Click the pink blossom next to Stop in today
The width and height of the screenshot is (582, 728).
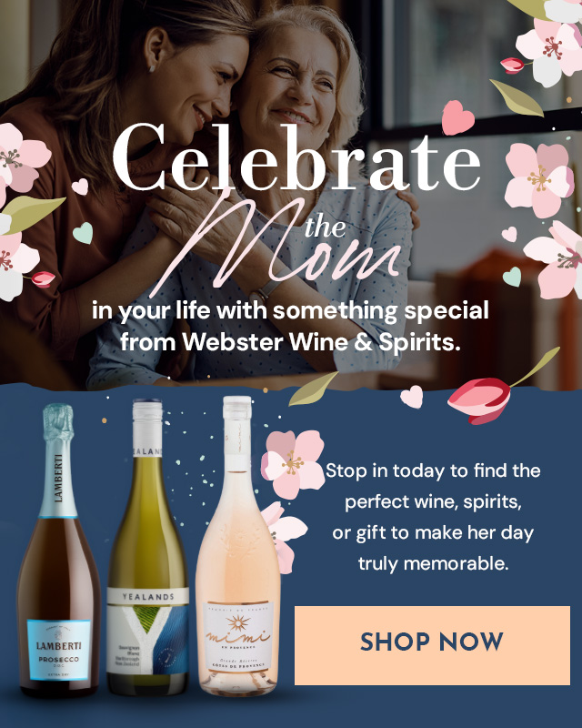point(293,463)
